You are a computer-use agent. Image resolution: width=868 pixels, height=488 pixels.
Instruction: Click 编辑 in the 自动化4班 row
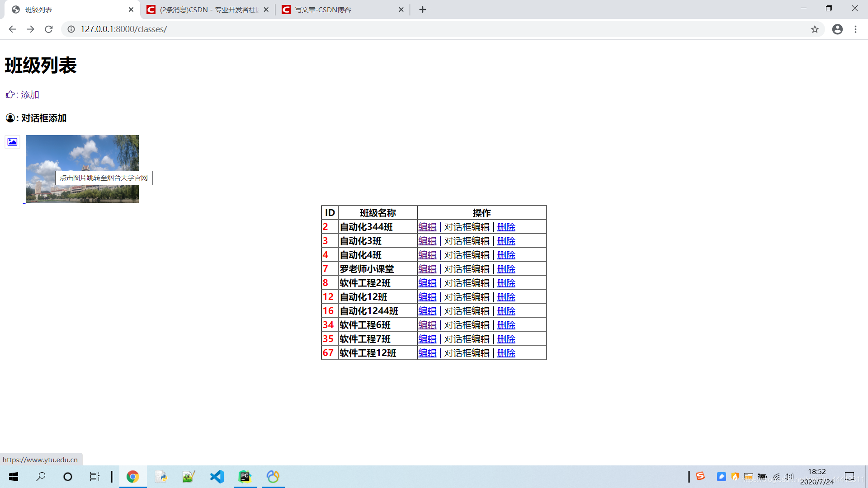[427, 255]
